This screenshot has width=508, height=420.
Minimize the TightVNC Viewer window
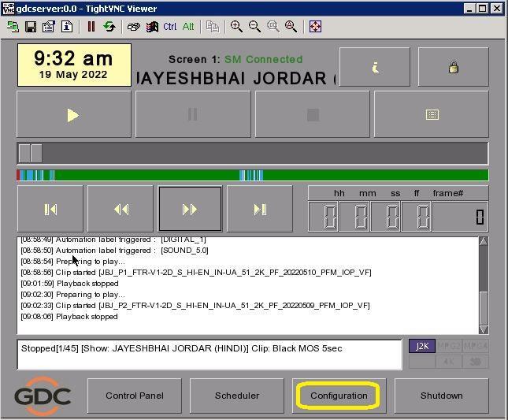pos(469,9)
